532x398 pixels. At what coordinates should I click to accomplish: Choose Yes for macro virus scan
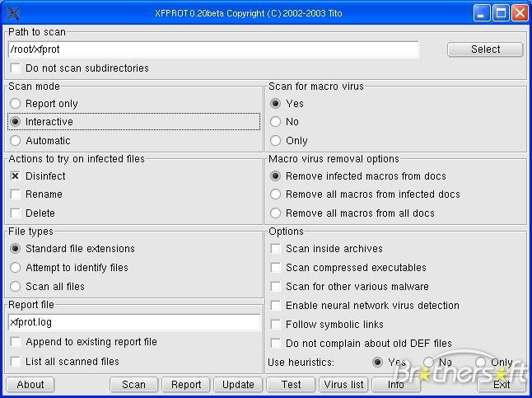(276, 103)
